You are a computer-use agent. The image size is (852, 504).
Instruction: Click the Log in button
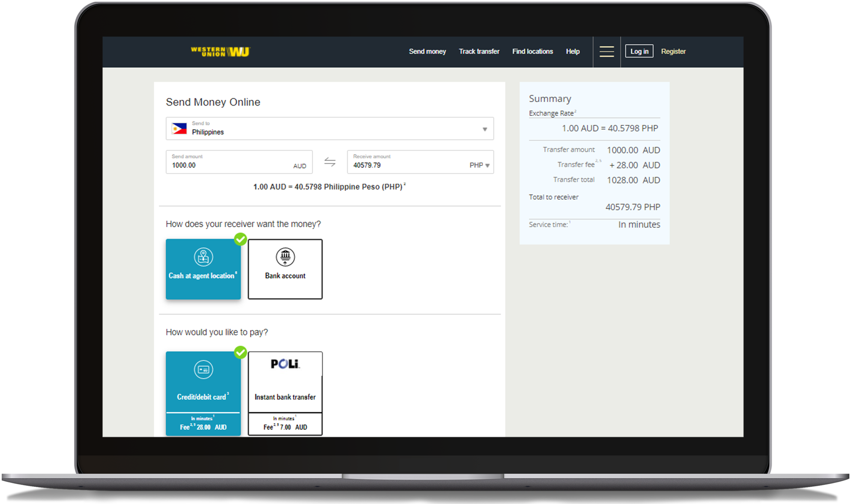(639, 51)
